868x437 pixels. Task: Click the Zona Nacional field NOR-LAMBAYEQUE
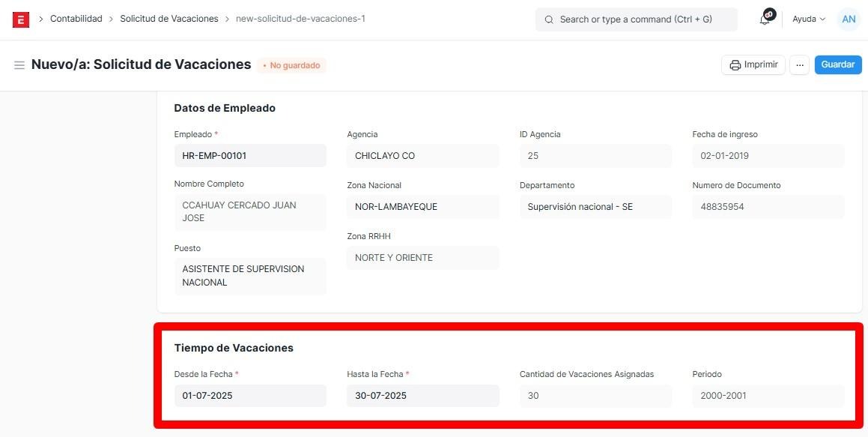(x=422, y=207)
